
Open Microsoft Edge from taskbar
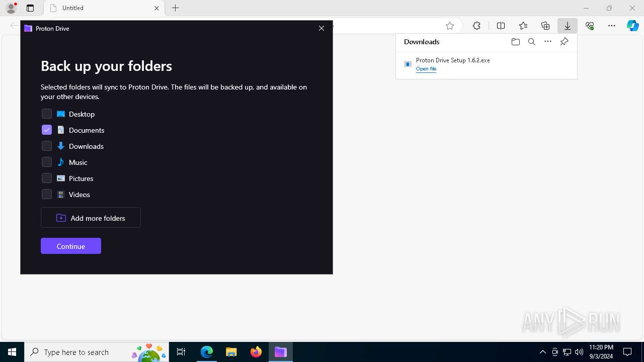207,352
